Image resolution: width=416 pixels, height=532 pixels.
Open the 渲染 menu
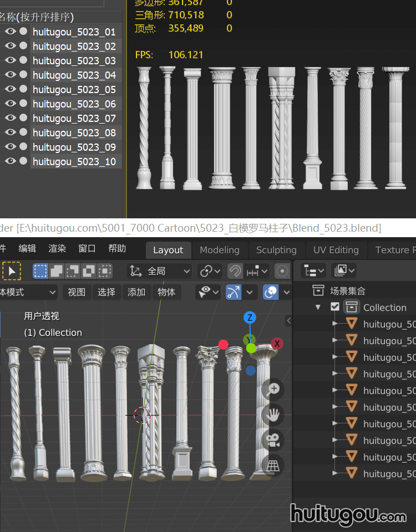coord(57,249)
